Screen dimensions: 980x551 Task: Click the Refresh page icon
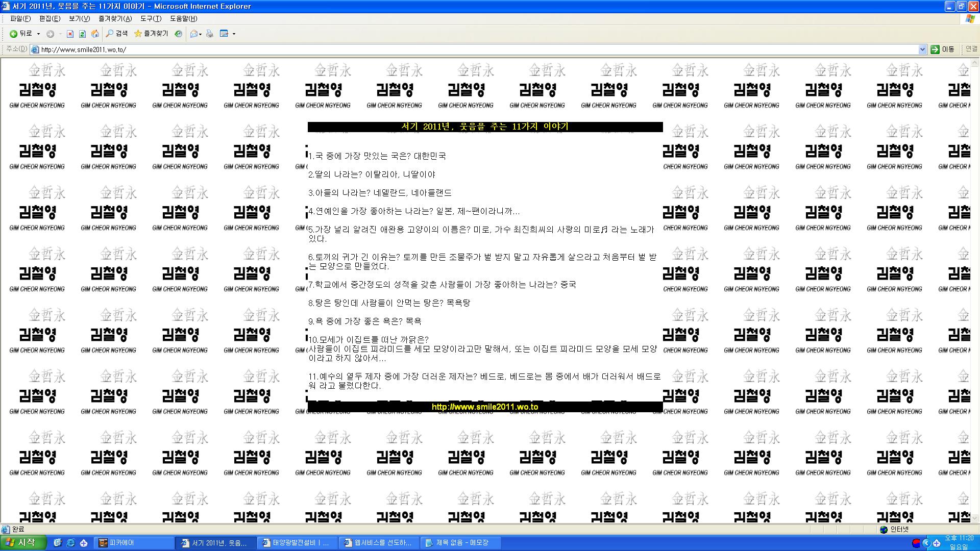(82, 34)
